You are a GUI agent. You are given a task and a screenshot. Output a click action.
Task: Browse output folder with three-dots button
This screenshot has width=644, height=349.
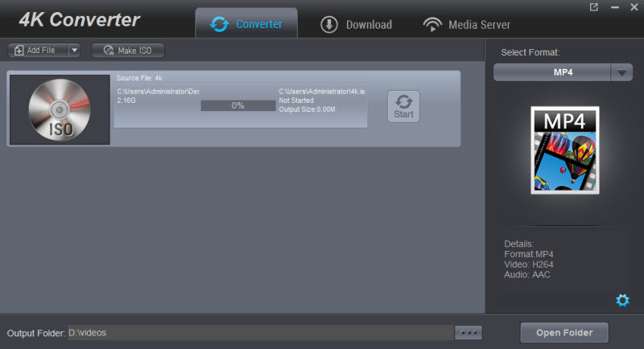[x=468, y=332]
